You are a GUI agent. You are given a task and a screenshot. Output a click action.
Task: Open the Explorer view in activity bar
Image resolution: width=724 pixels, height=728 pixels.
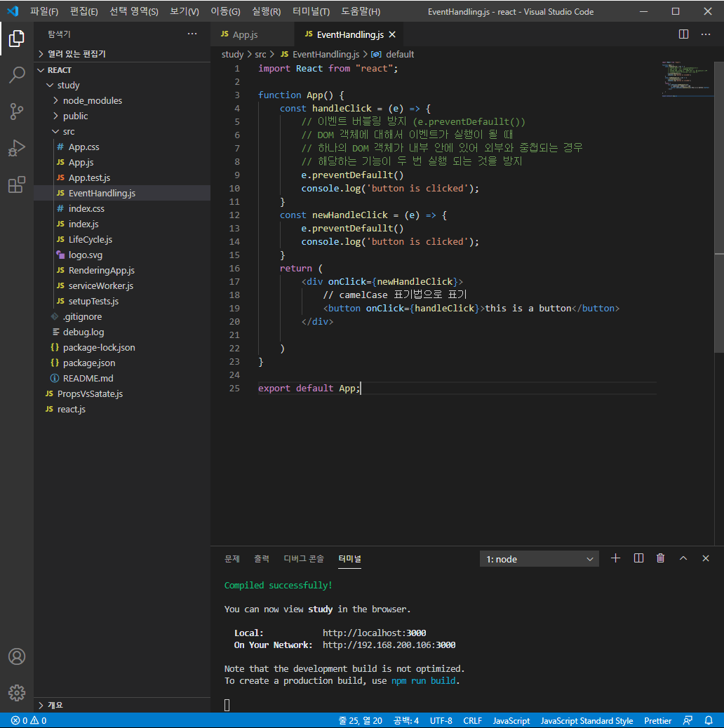(17, 39)
